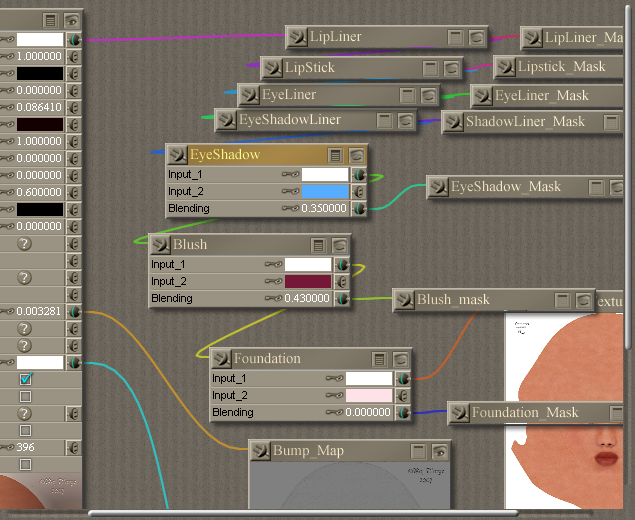Viewport: 635px width, 520px height.
Task: Collapse the Blush node parameters
Action: [x=318, y=244]
